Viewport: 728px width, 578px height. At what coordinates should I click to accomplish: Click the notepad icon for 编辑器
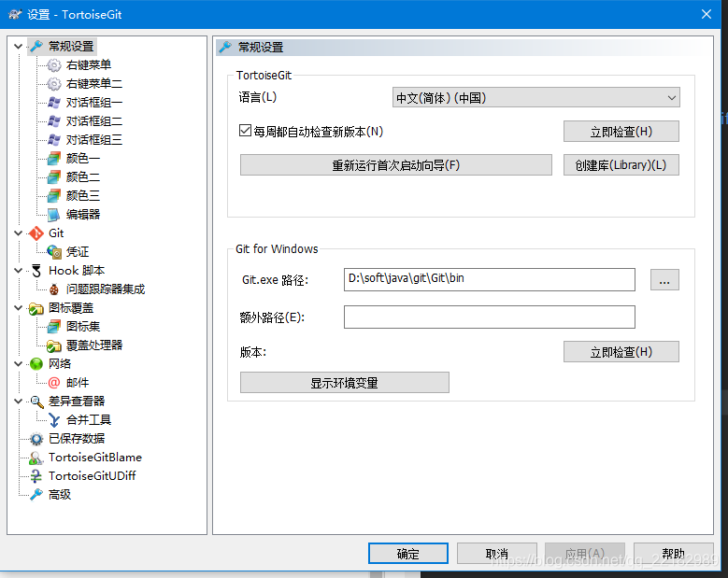click(x=54, y=215)
